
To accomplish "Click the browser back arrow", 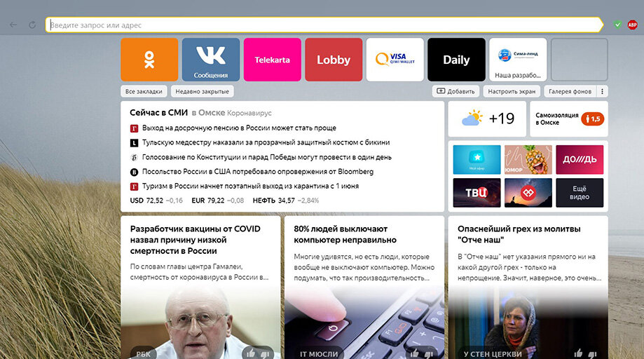I will coord(13,25).
